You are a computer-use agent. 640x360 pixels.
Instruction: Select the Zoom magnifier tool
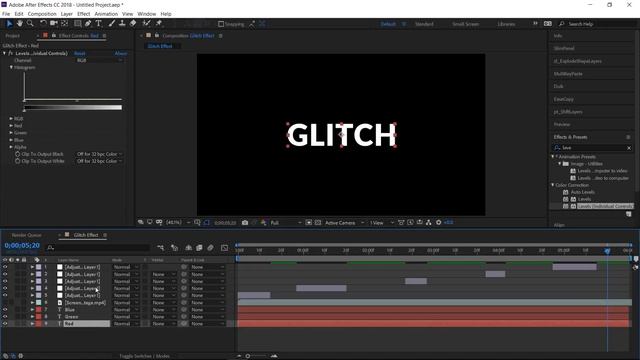[x=30, y=24]
